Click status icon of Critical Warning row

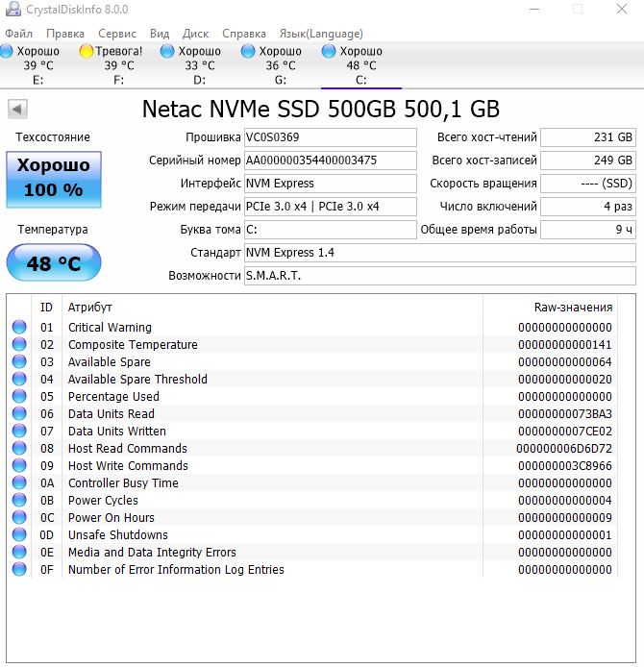[19, 327]
